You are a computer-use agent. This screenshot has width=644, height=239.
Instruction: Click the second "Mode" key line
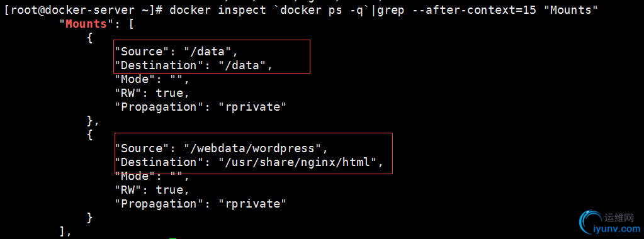click(x=152, y=176)
